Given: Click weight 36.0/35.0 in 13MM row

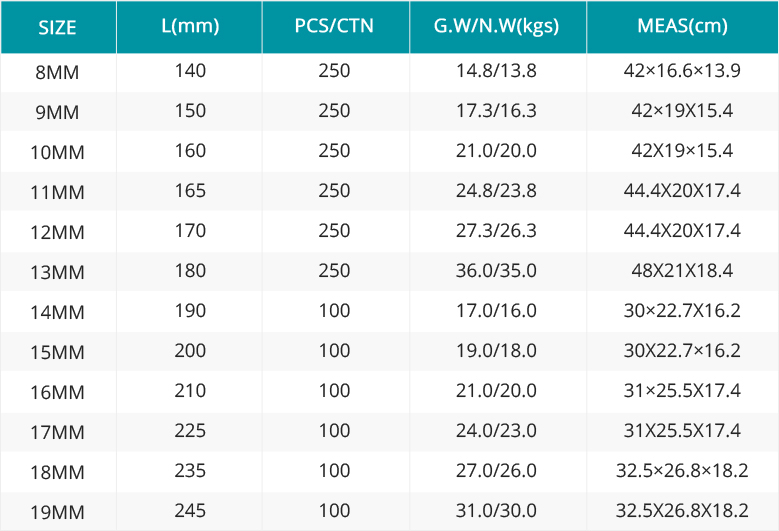Looking at the screenshot, I should pyautogui.click(x=498, y=271).
